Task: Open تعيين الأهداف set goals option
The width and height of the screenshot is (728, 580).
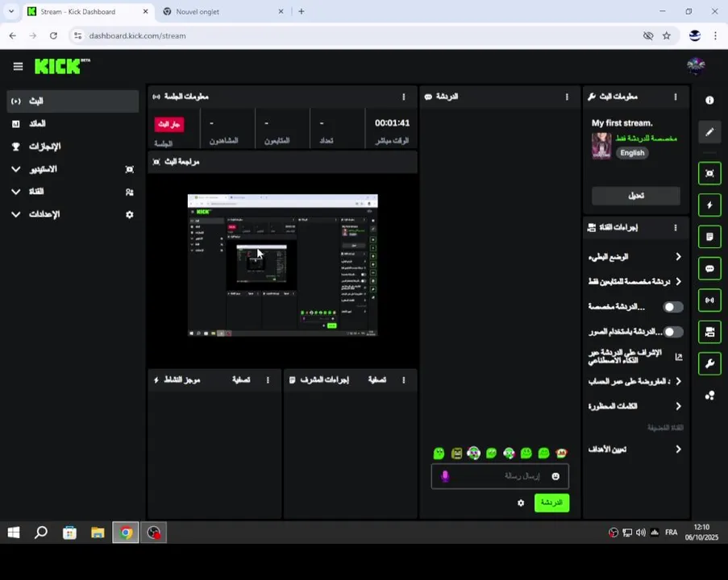Action: pos(635,449)
